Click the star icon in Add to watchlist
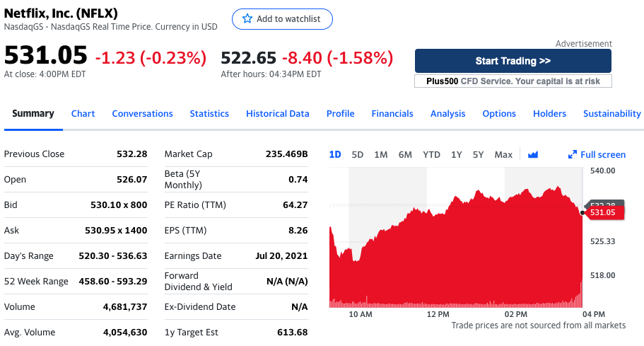This screenshot has width=644, height=346. point(247,19)
